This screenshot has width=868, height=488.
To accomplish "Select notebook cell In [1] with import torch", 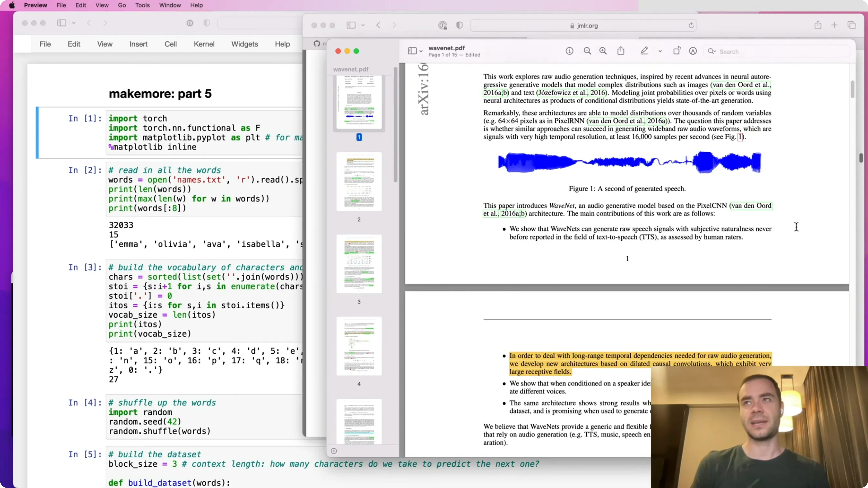I will click(x=205, y=133).
